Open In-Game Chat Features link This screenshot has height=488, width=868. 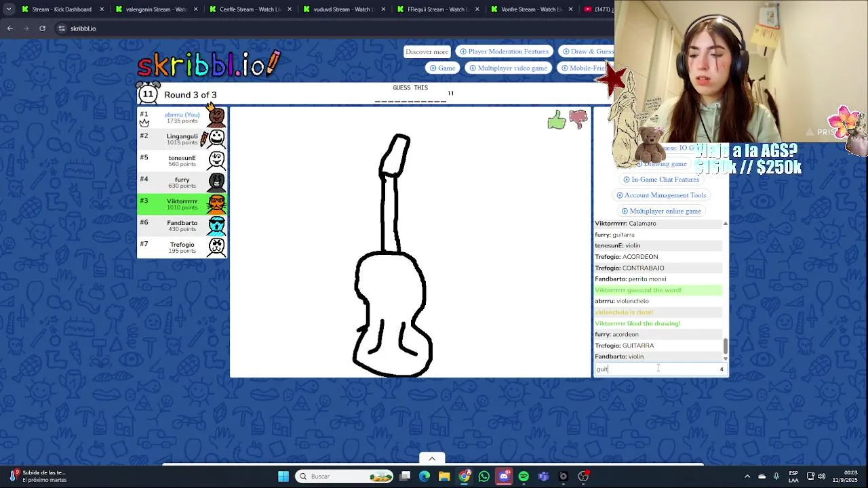click(x=661, y=180)
